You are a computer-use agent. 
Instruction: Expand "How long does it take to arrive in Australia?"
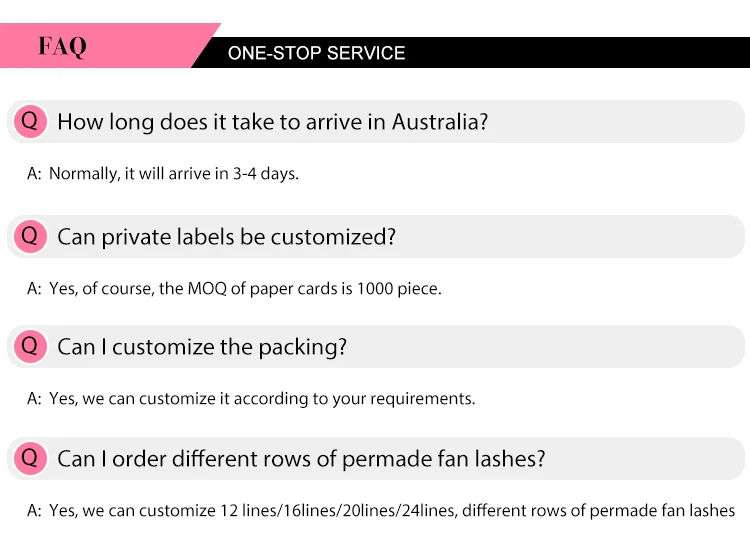click(x=272, y=122)
